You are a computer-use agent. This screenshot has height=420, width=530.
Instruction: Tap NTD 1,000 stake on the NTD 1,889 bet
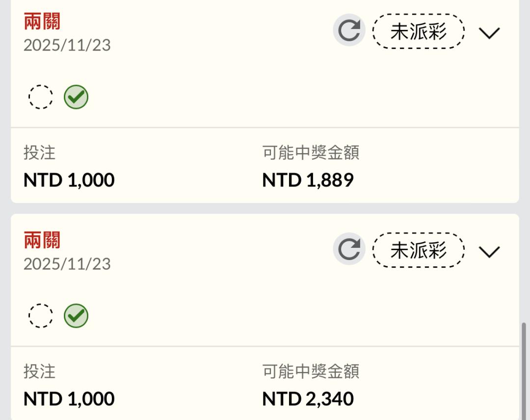(x=69, y=180)
